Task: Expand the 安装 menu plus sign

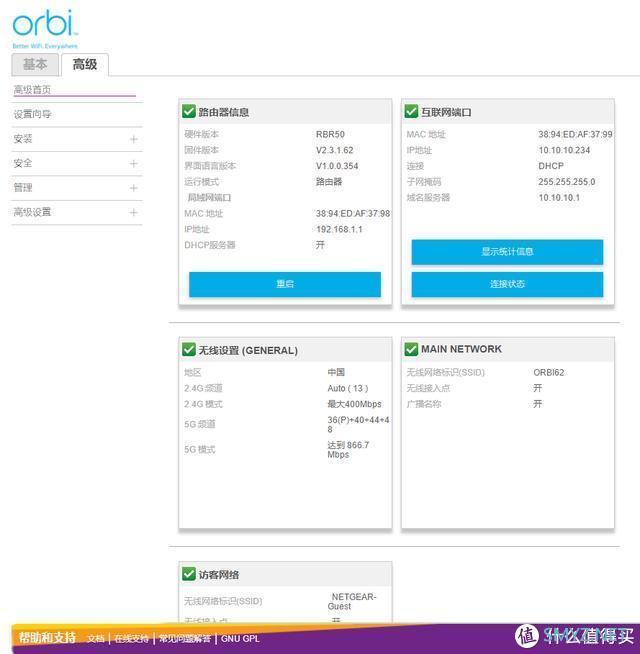Action: (134, 139)
